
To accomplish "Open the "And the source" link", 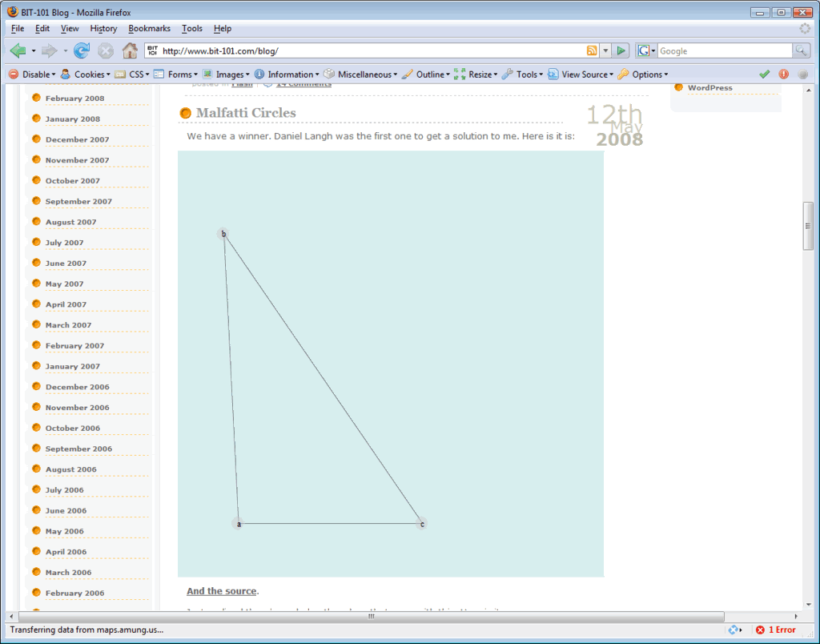I will (x=221, y=591).
